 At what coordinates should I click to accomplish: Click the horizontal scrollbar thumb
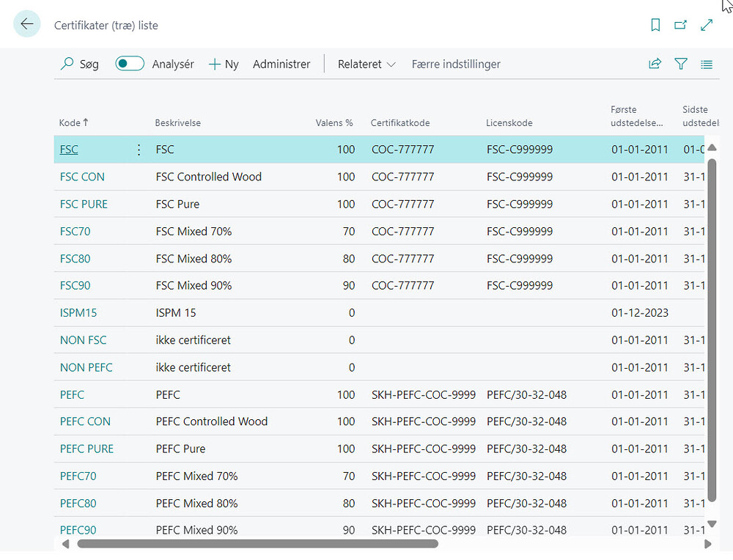[x=257, y=544]
